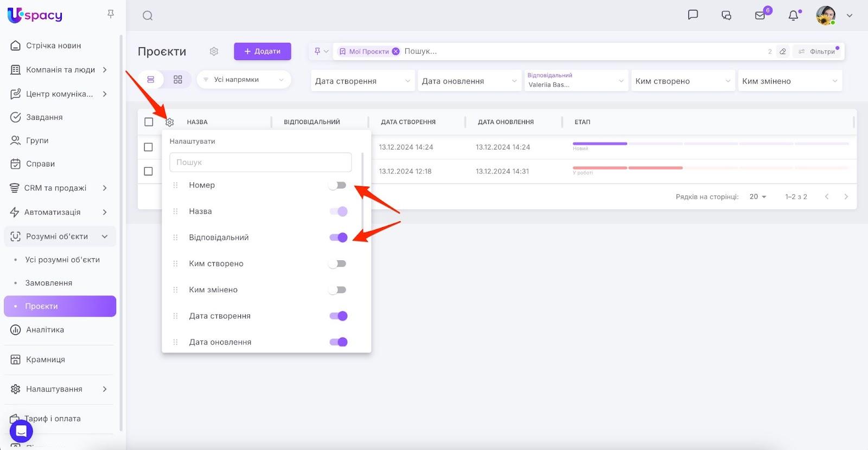This screenshot has width=868, height=450.
Task: Enable the Номер column toggle
Action: tap(337, 185)
